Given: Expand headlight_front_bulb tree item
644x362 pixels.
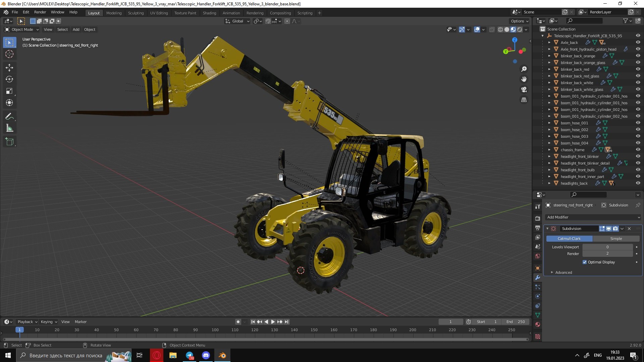Looking at the screenshot, I should (x=549, y=170).
